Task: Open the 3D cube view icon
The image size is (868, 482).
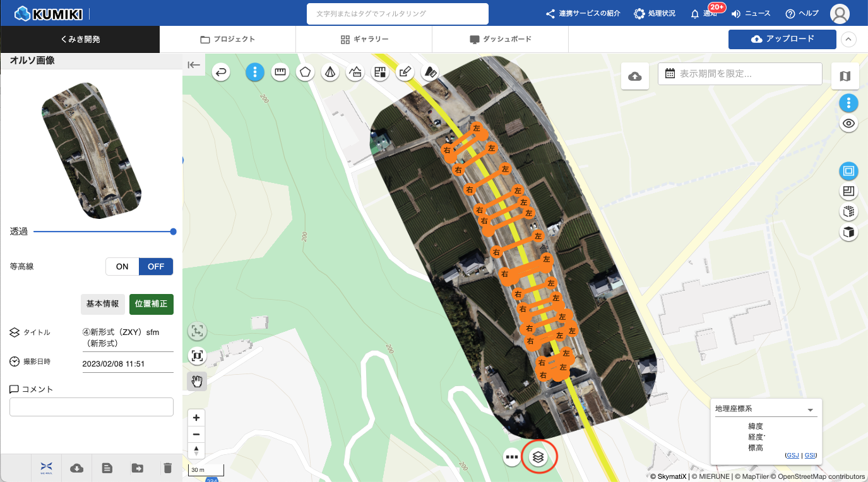Action: [848, 233]
